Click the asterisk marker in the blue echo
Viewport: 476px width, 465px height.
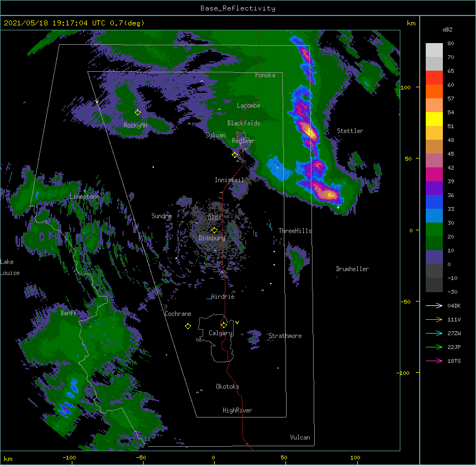pyautogui.click(x=277, y=167)
